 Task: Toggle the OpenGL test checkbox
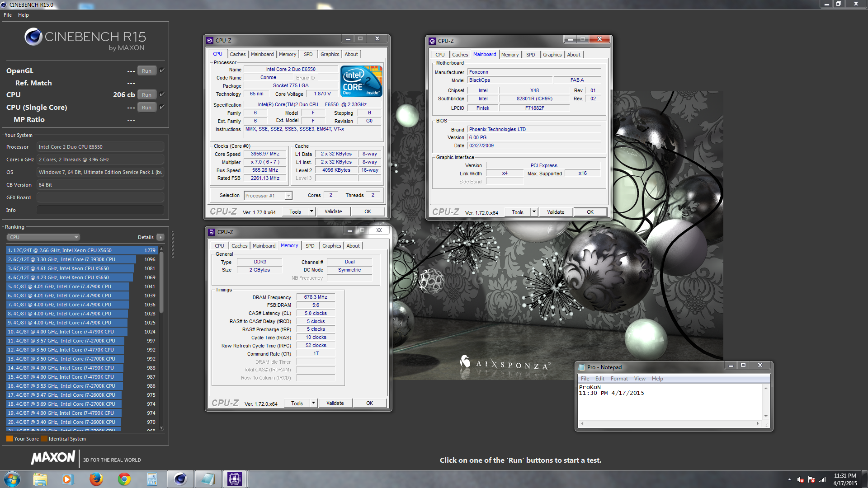coord(162,70)
